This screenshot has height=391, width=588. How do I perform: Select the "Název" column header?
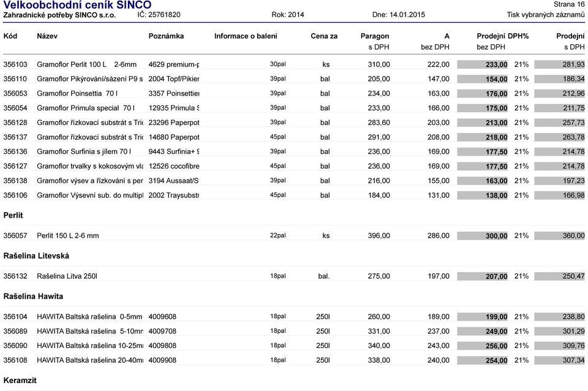coord(47,36)
